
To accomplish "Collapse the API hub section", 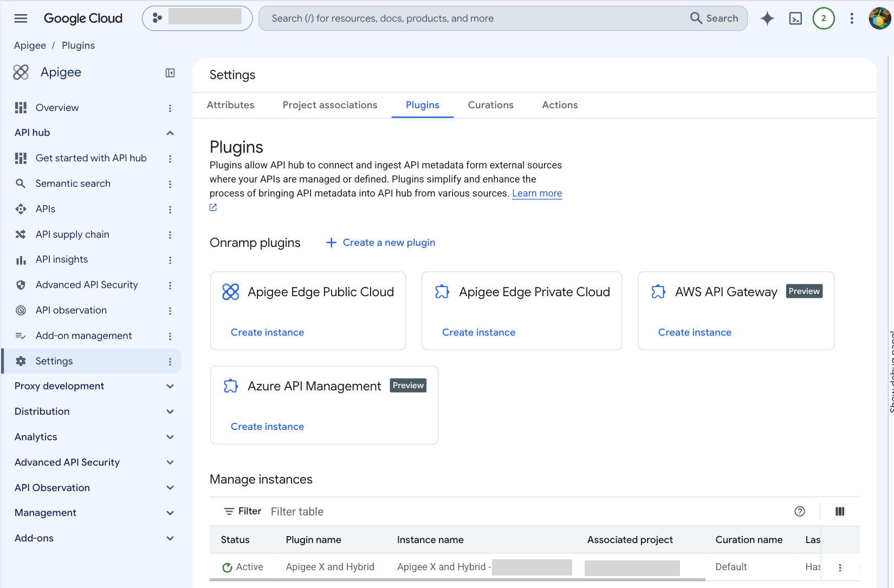I will [170, 133].
